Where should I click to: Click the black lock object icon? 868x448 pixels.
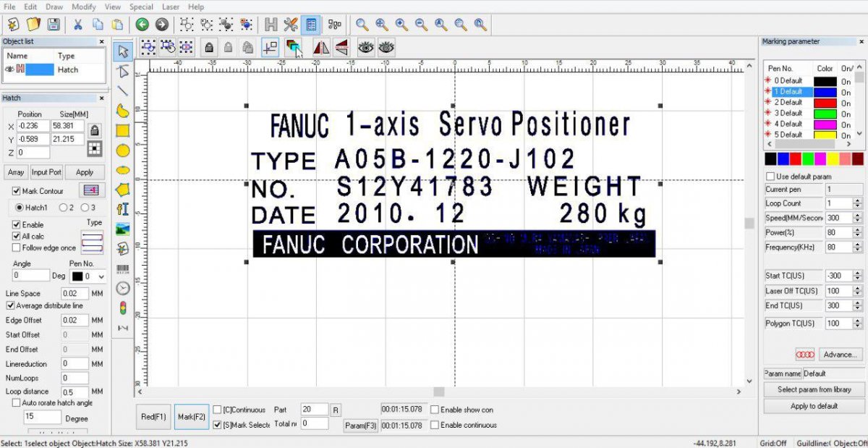(x=209, y=48)
